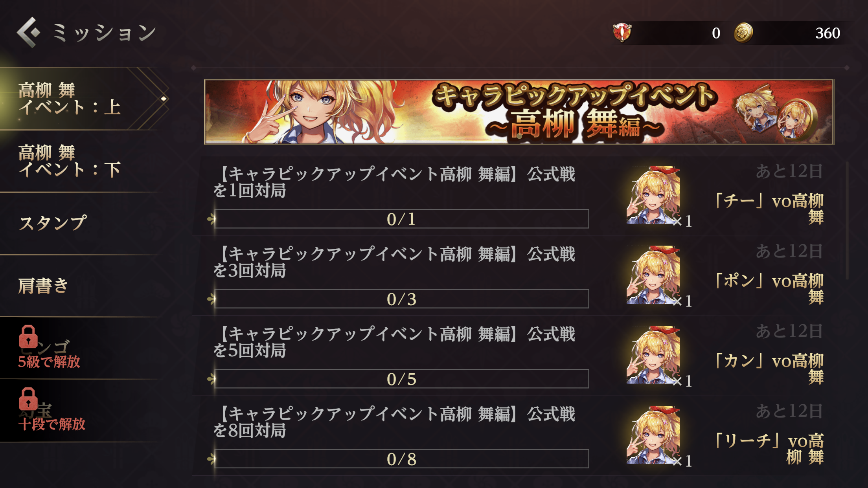Open the character pickup event banner

(519, 112)
